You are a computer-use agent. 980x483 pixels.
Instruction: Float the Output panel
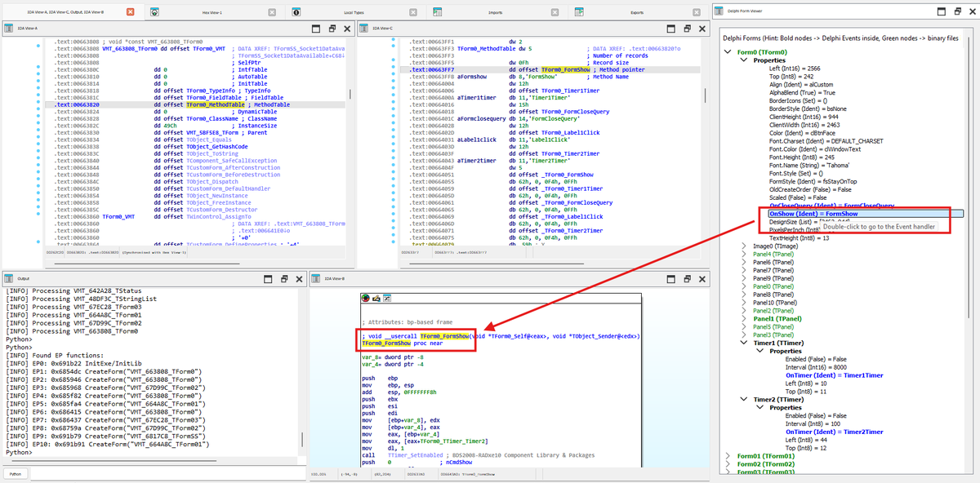285,279
